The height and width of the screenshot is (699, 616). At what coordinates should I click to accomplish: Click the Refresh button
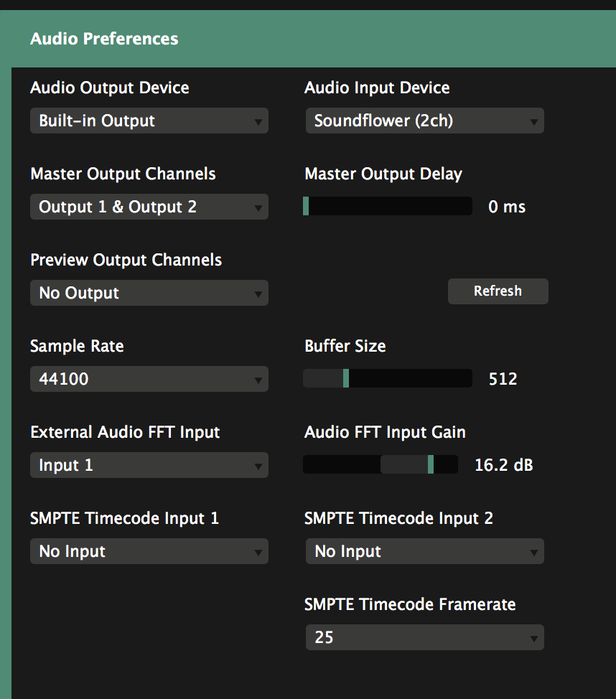pyautogui.click(x=498, y=291)
